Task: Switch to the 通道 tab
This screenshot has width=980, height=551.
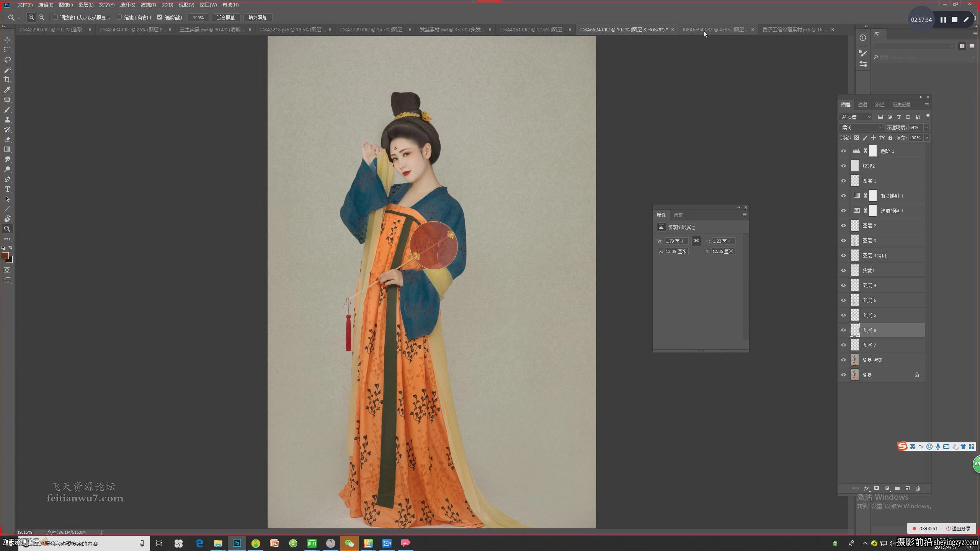Action: (862, 104)
